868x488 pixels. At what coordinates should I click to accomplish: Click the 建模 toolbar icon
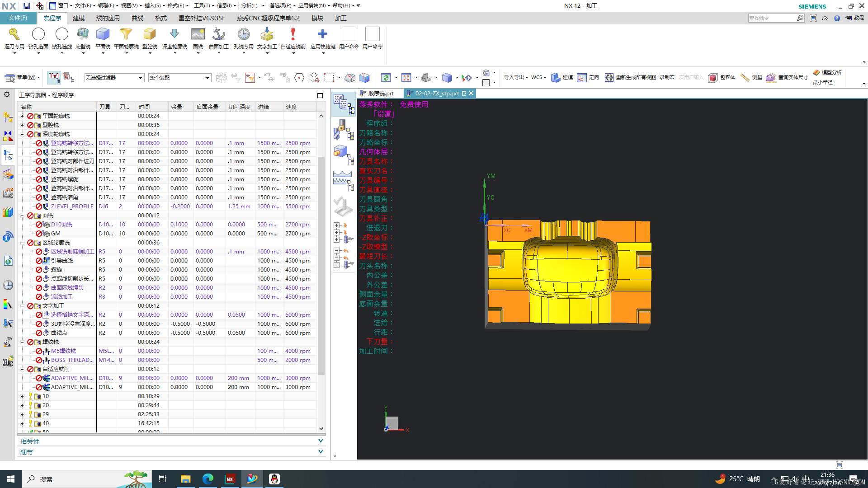[556, 78]
